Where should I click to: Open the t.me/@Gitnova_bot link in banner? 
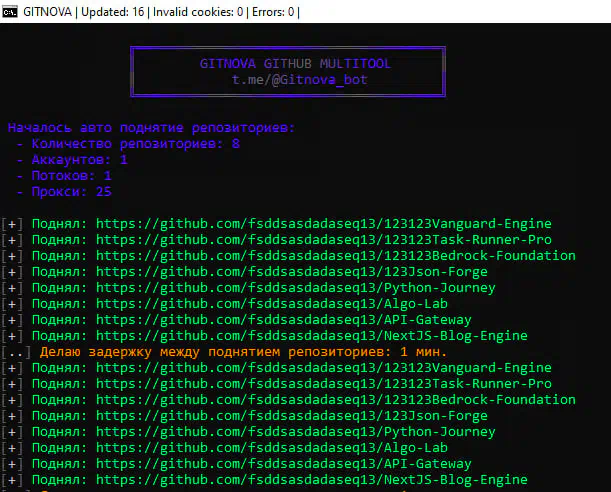pyautogui.click(x=299, y=79)
